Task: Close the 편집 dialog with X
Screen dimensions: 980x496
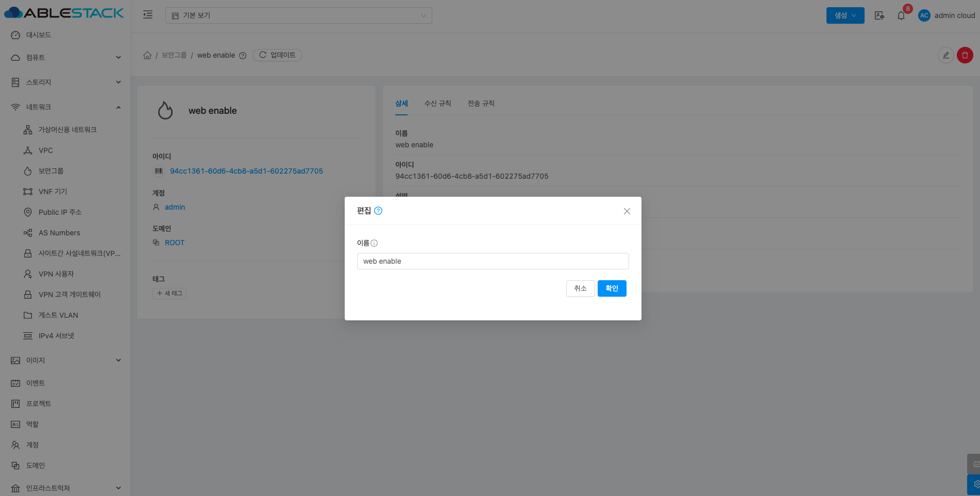Action: coord(627,211)
